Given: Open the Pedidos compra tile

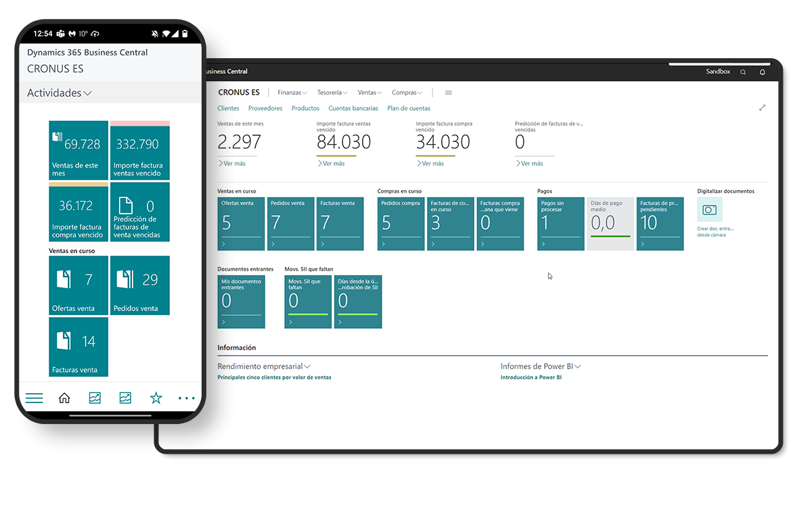Looking at the screenshot, I should point(401,224).
